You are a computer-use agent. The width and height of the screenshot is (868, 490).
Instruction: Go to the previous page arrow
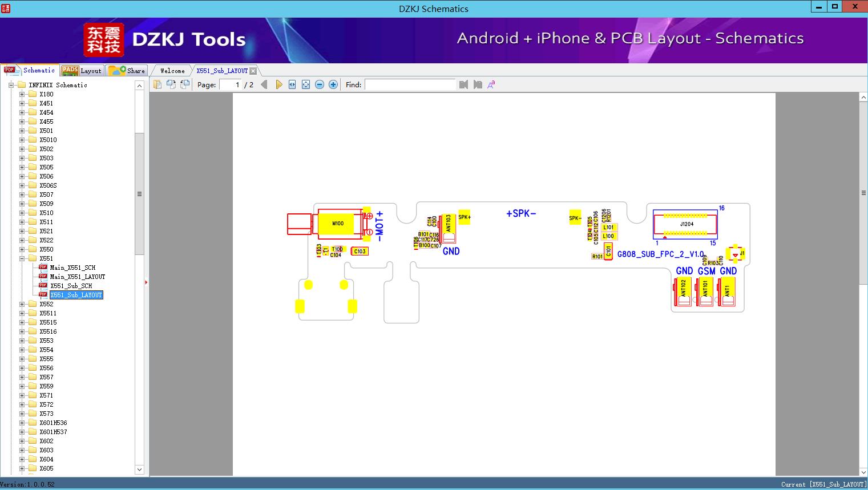click(x=264, y=84)
